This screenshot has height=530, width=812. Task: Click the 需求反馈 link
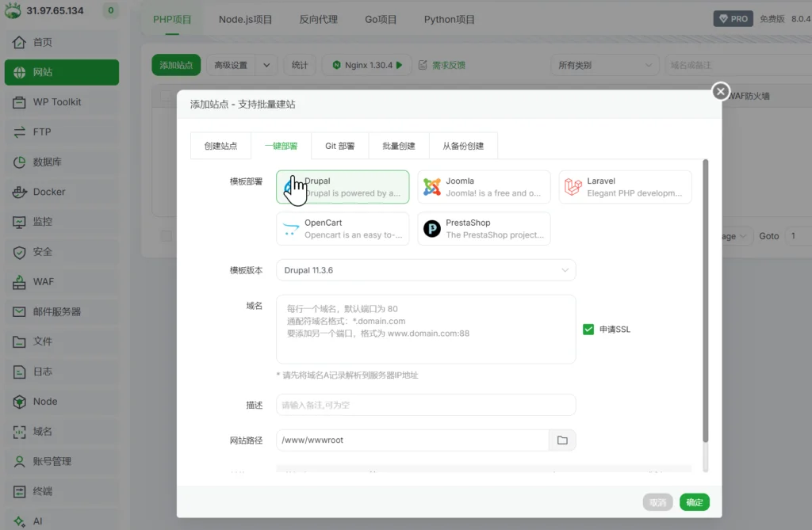(449, 65)
